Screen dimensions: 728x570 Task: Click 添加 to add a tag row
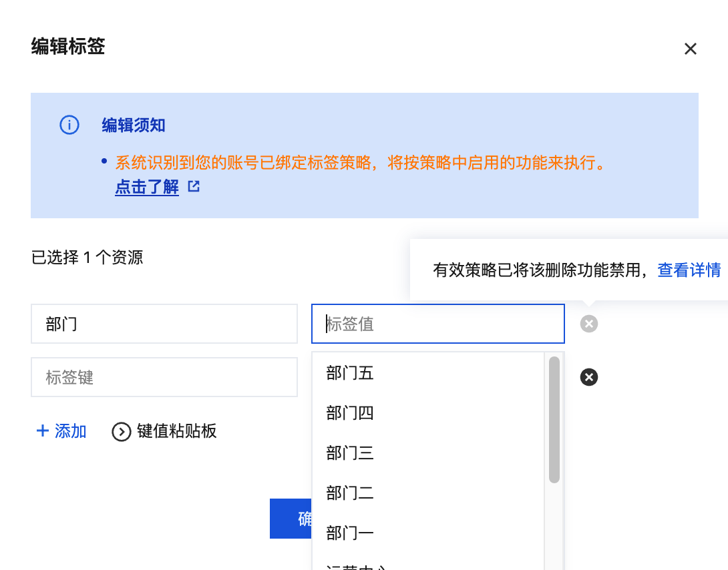(x=70, y=431)
